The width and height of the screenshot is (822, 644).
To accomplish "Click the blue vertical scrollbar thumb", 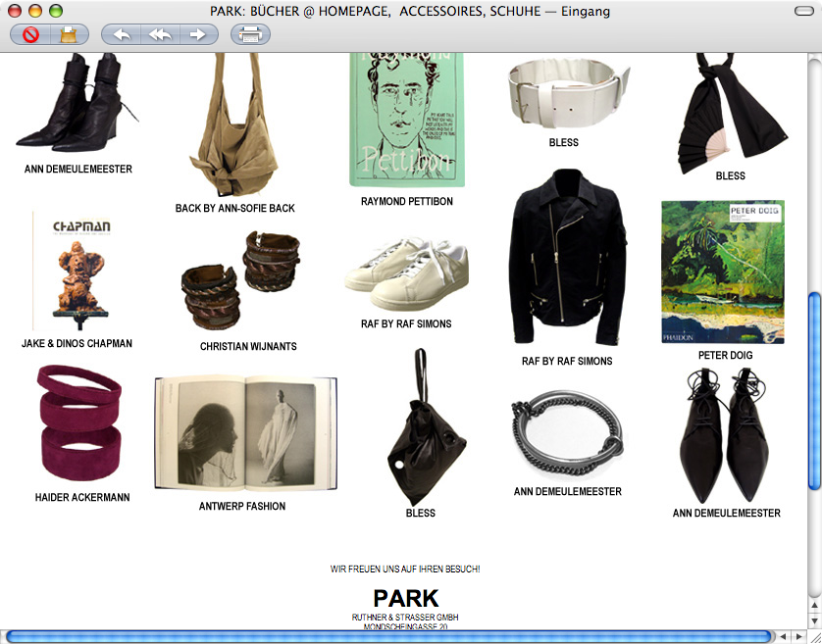I will pyautogui.click(x=813, y=390).
